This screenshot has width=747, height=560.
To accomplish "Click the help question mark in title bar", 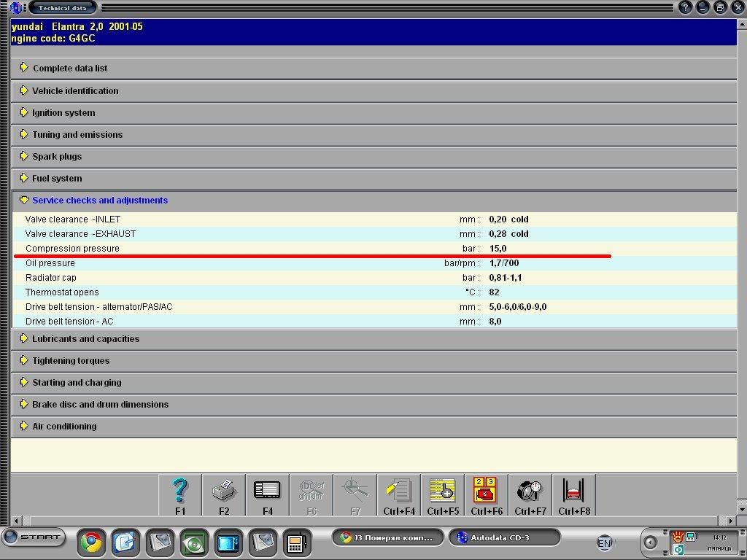I will coord(685,7).
